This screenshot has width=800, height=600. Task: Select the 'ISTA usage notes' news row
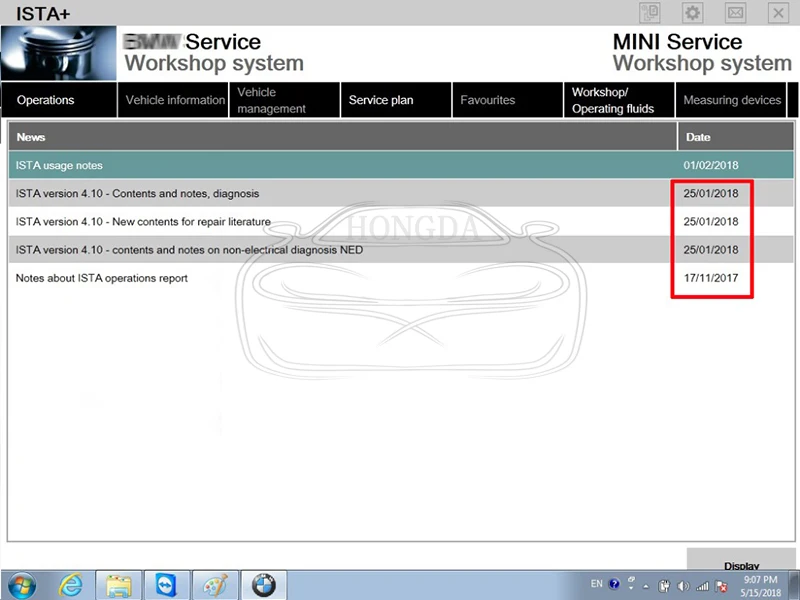(401, 165)
